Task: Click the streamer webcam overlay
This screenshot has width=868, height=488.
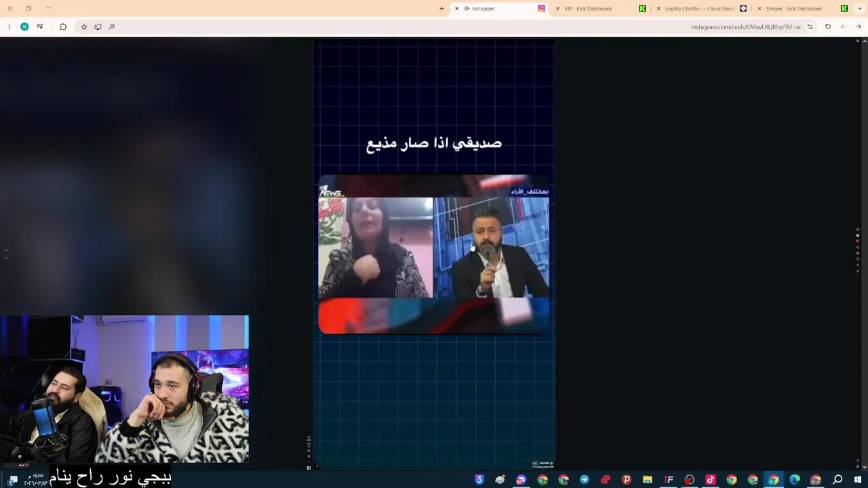Action: tap(124, 389)
